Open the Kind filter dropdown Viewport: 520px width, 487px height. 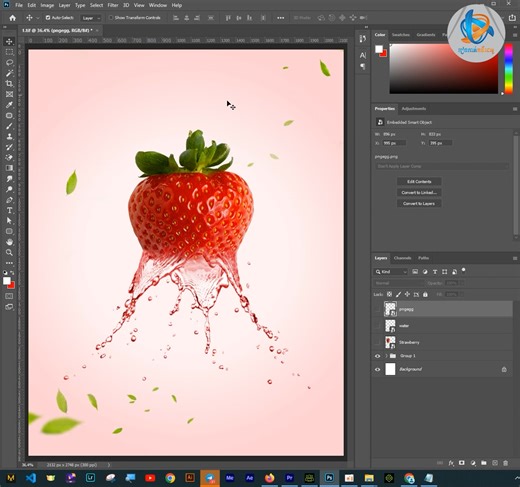click(x=390, y=272)
